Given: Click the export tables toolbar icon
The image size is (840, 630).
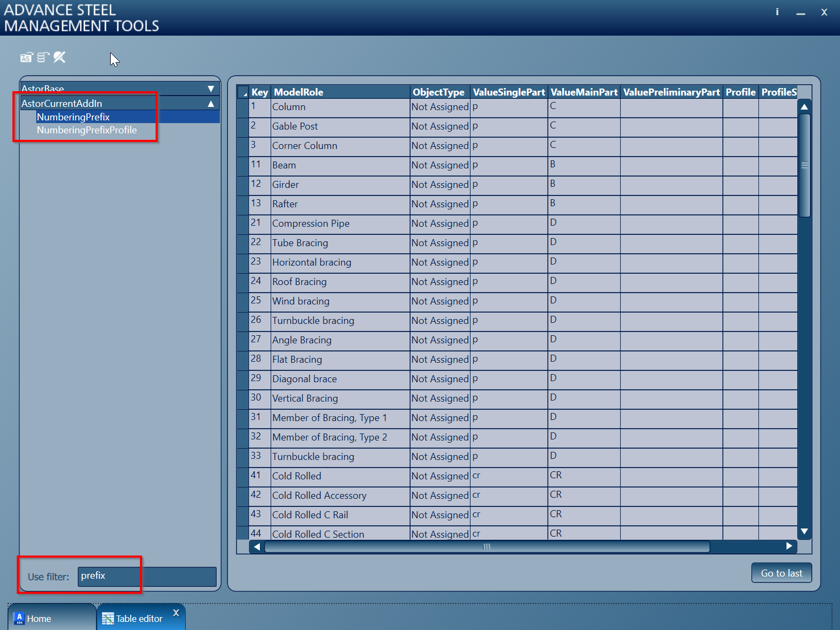Looking at the screenshot, I should click(43, 57).
